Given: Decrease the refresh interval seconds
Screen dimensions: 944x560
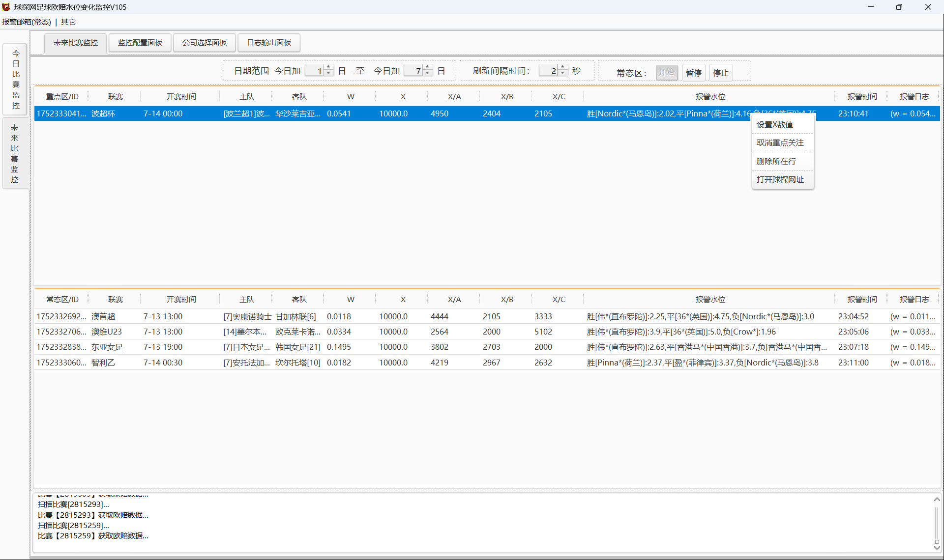Looking at the screenshot, I should point(563,73).
